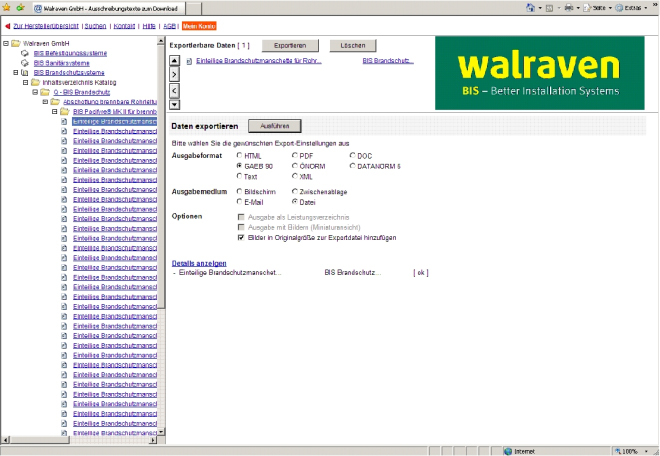This screenshot has height=456, width=660.
Task: Click the red back arrow icon
Action: point(8,26)
